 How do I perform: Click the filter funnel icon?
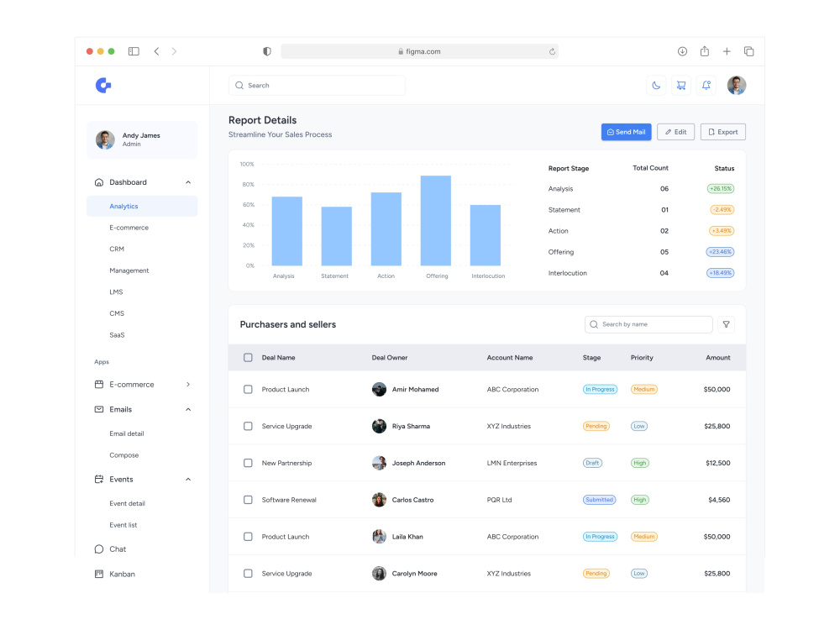(727, 324)
